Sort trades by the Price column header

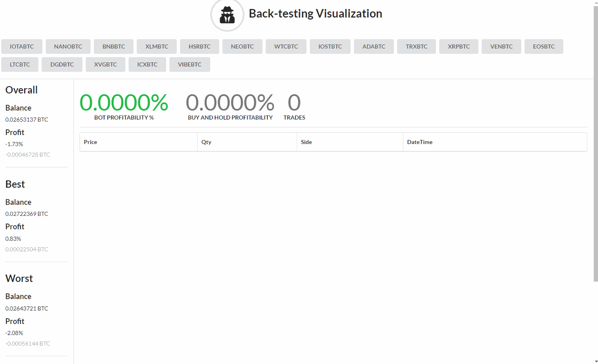point(90,142)
